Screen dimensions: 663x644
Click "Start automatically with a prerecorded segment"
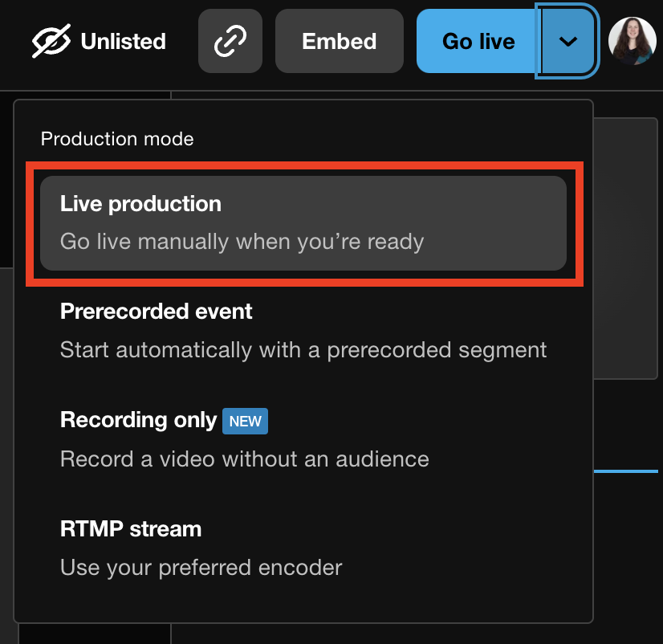pos(303,350)
